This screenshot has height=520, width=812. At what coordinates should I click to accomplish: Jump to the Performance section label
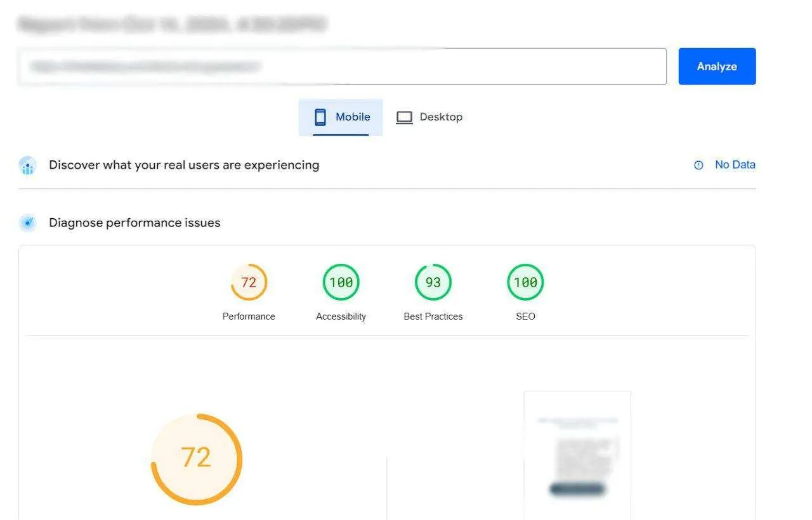point(249,316)
